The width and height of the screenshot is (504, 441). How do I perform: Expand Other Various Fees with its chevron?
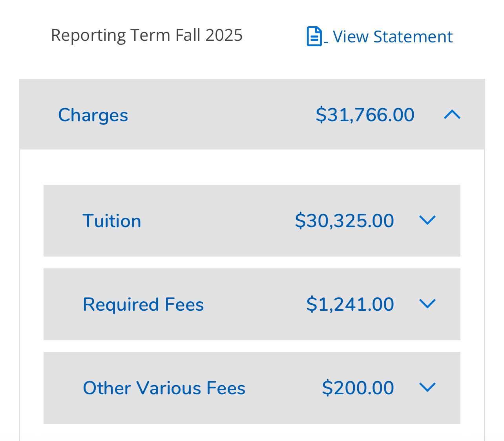click(427, 387)
